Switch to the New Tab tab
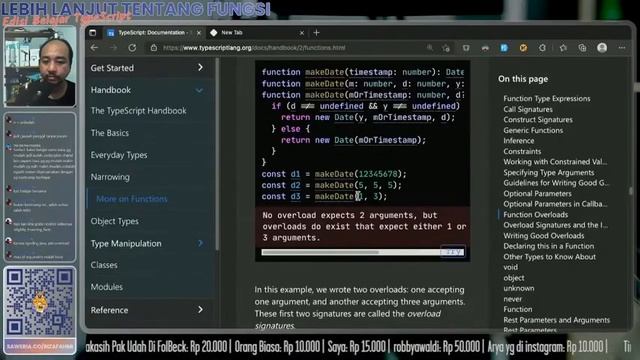The image size is (640, 360). [x=257, y=33]
